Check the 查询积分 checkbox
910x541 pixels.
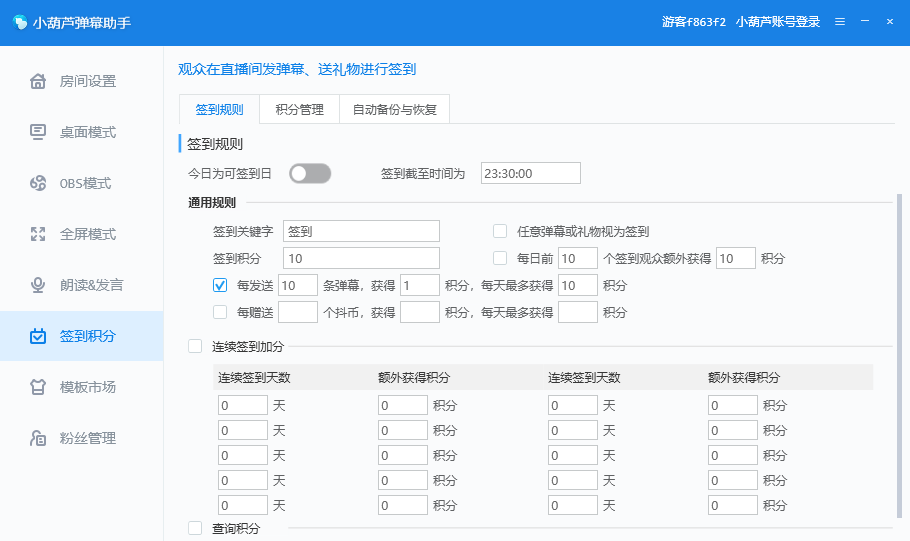tap(195, 527)
